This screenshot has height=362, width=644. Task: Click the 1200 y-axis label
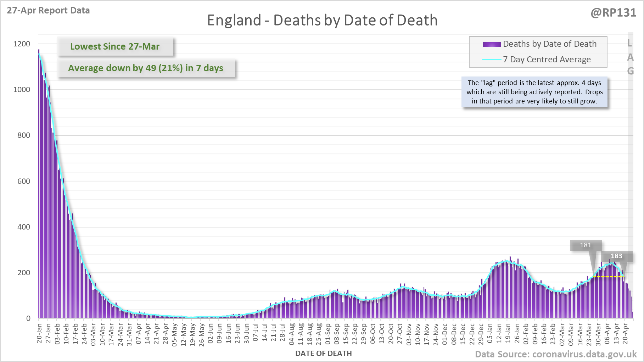pyautogui.click(x=22, y=44)
